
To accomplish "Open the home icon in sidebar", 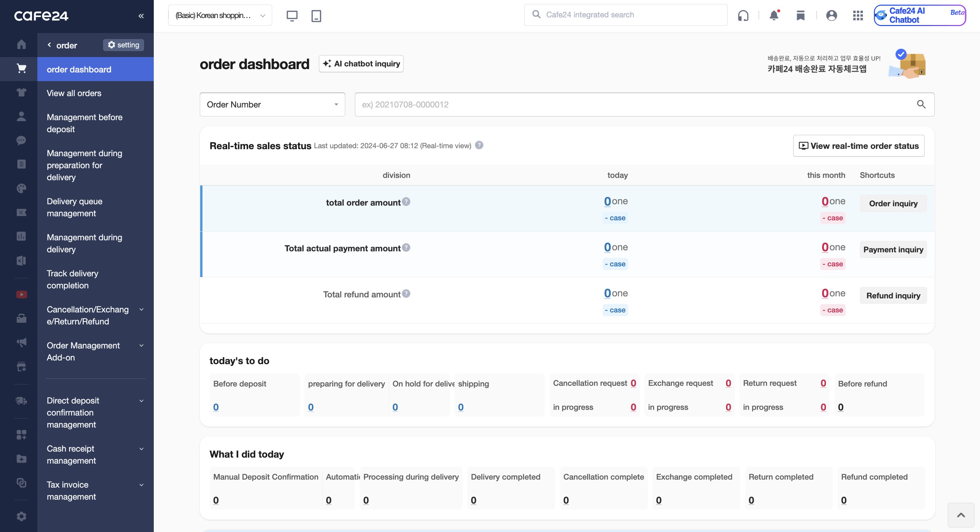I will pyautogui.click(x=21, y=44).
